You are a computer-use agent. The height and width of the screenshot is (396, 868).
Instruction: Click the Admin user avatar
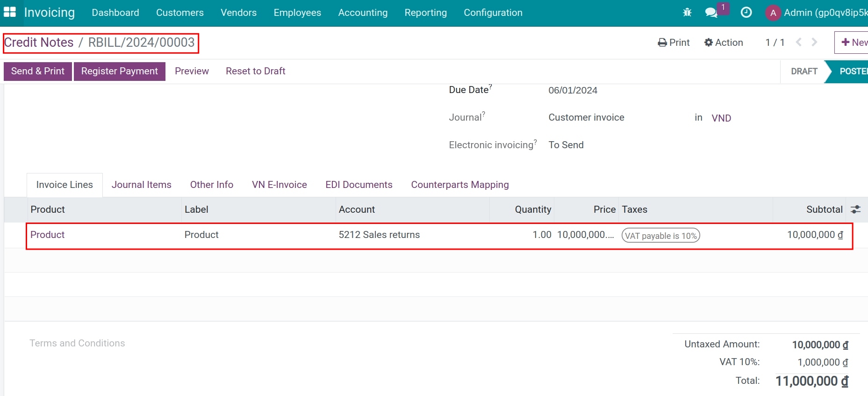(773, 13)
